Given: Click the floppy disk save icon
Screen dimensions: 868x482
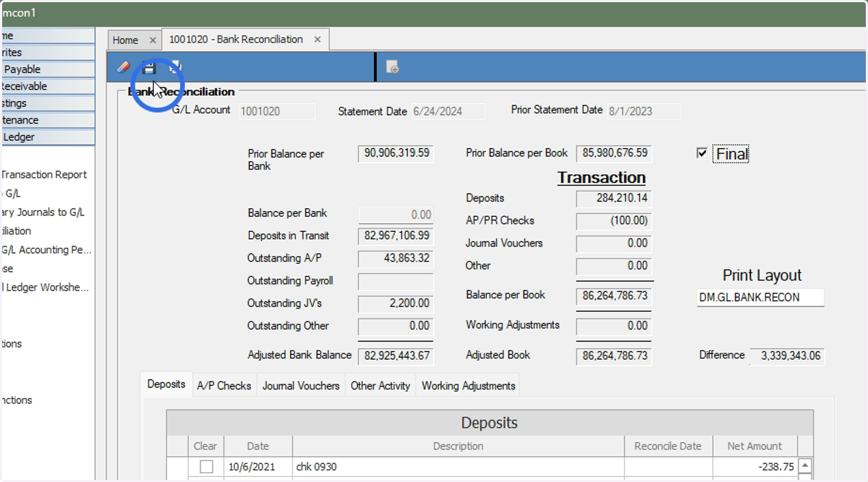Looking at the screenshot, I should [149, 68].
